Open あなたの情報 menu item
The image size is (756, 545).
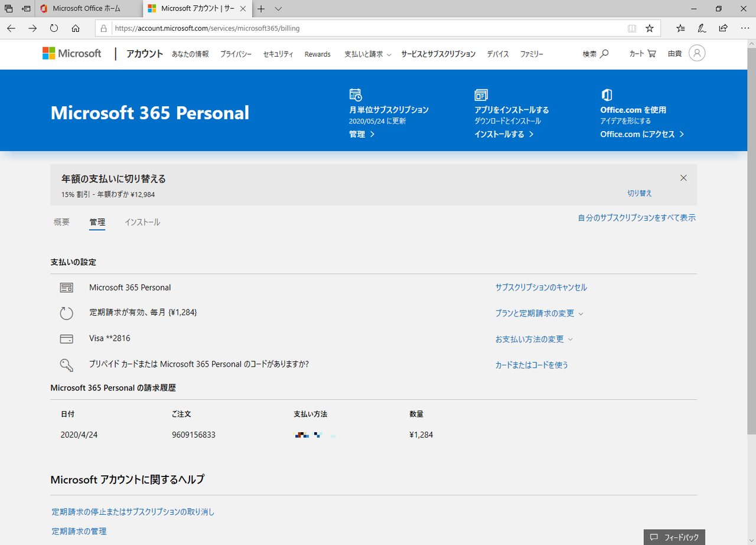tap(190, 54)
